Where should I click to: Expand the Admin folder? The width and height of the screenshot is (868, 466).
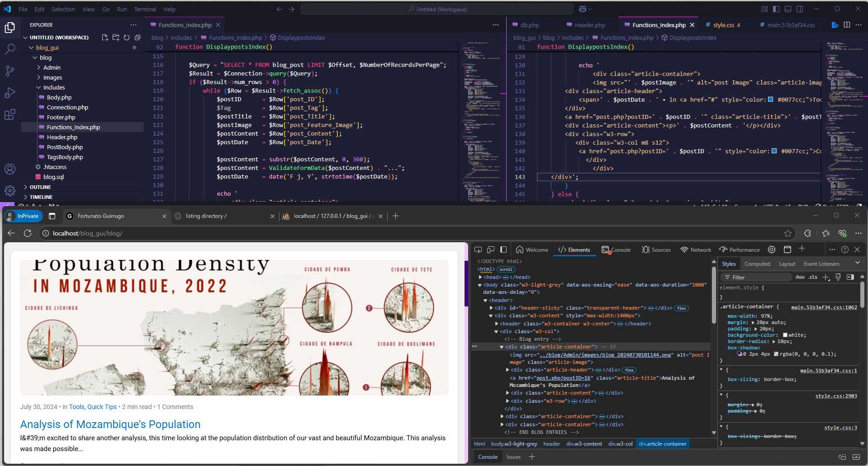(x=52, y=67)
